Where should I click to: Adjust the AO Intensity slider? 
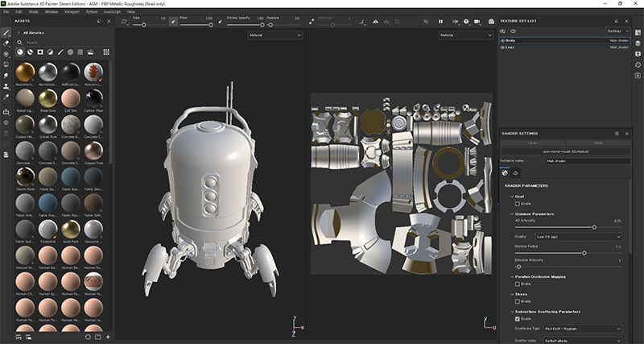click(594, 227)
